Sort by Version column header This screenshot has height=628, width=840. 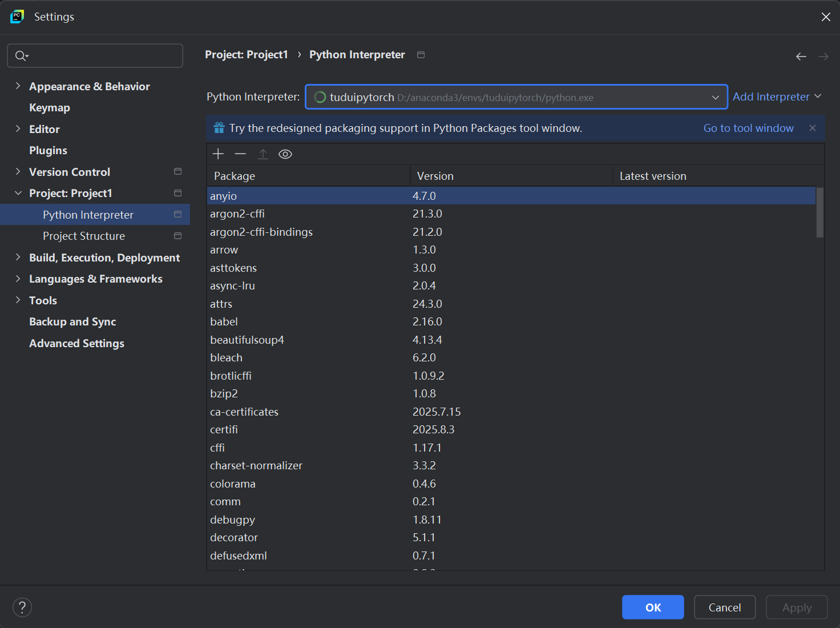point(511,176)
